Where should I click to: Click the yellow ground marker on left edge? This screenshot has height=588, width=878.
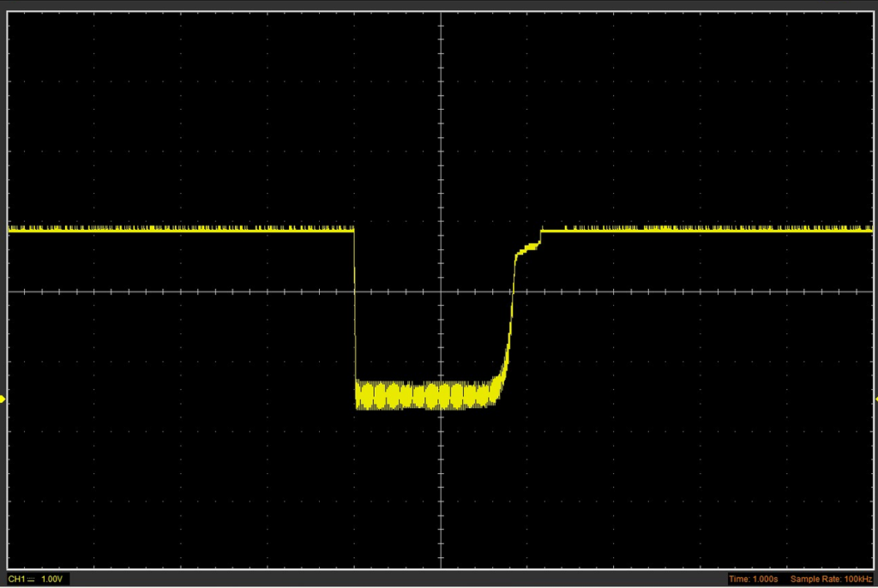point(3,399)
